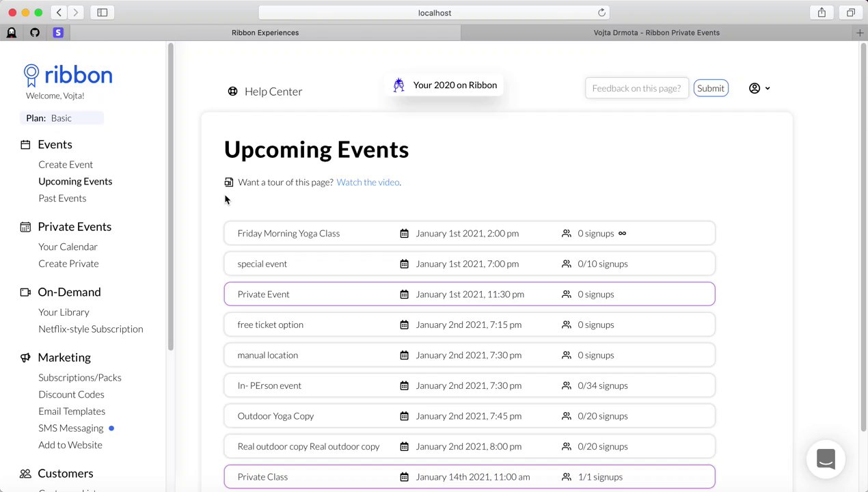
Task: Click the Customers people icon in sidebar
Action: click(25, 474)
